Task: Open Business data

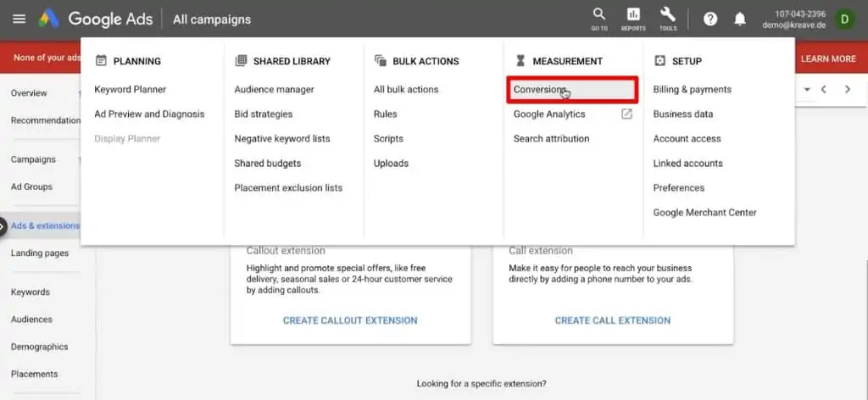Action: (x=683, y=114)
